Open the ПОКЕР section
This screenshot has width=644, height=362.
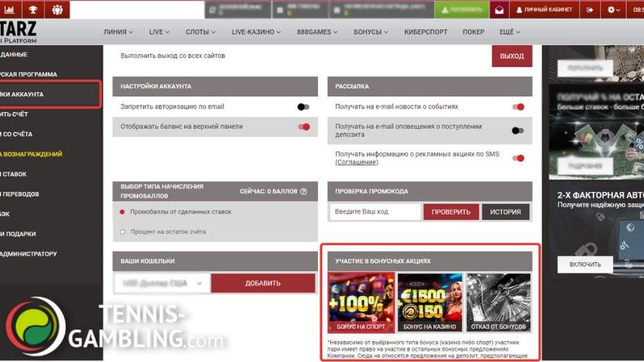pyautogui.click(x=474, y=32)
